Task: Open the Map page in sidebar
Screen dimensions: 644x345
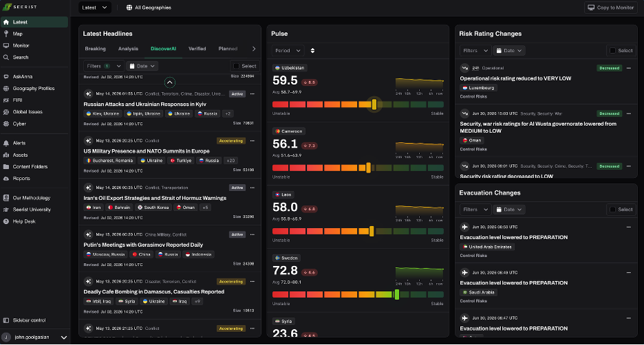Action: tap(17, 34)
